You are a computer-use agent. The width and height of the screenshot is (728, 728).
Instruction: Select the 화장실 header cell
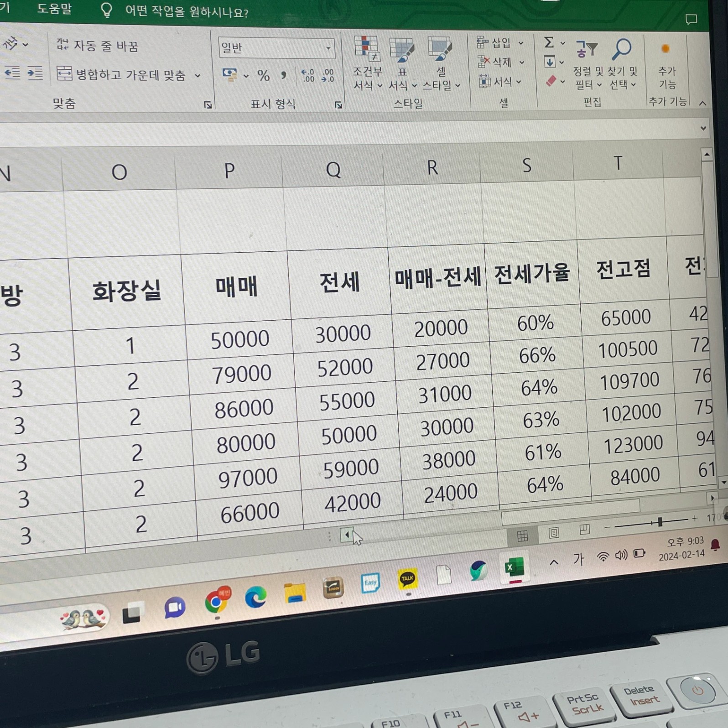pos(126,291)
